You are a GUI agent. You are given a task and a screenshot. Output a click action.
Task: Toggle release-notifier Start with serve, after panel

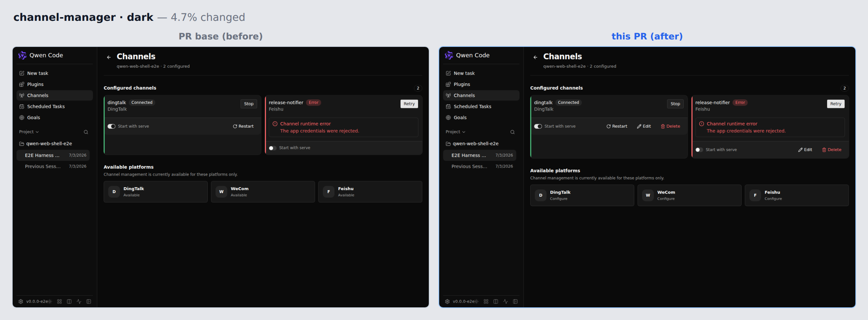pos(699,150)
